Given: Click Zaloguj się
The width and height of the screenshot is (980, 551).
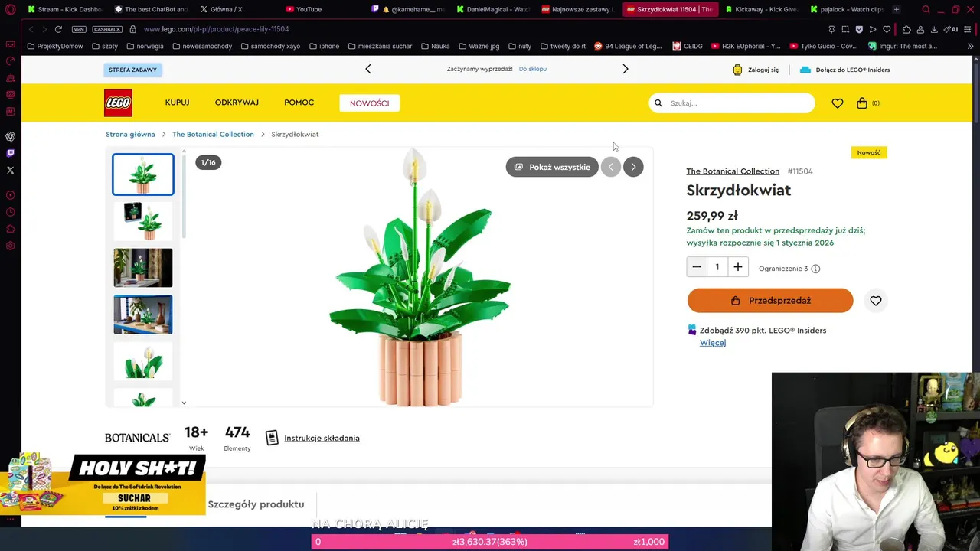Looking at the screenshot, I should click(756, 70).
